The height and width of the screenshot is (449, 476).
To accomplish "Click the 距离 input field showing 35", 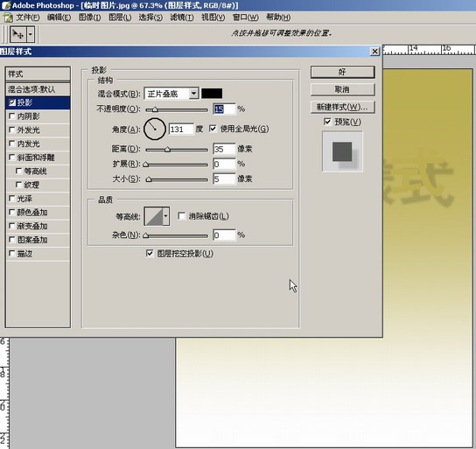I will pos(224,149).
